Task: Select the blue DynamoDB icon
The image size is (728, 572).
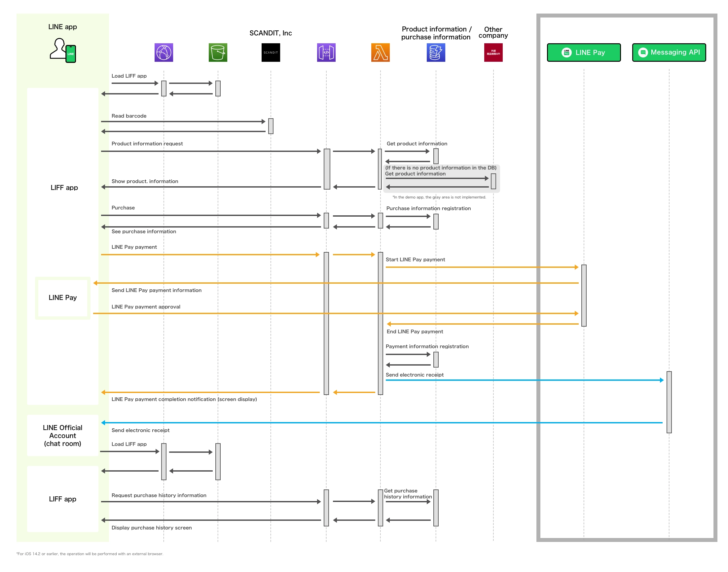Action: [436, 52]
